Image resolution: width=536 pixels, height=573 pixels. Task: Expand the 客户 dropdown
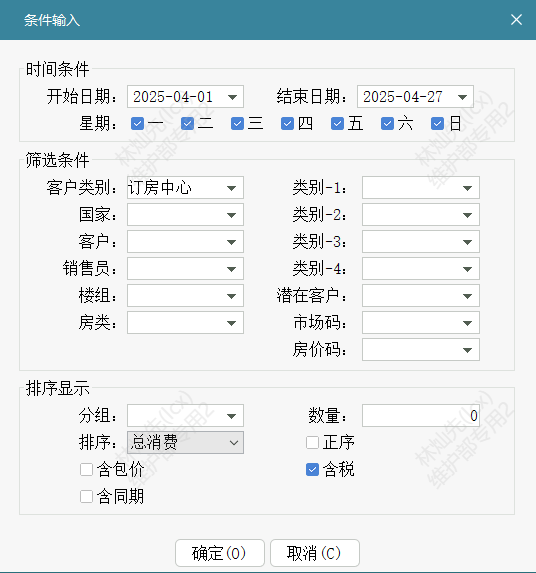click(x=231, y=242)
